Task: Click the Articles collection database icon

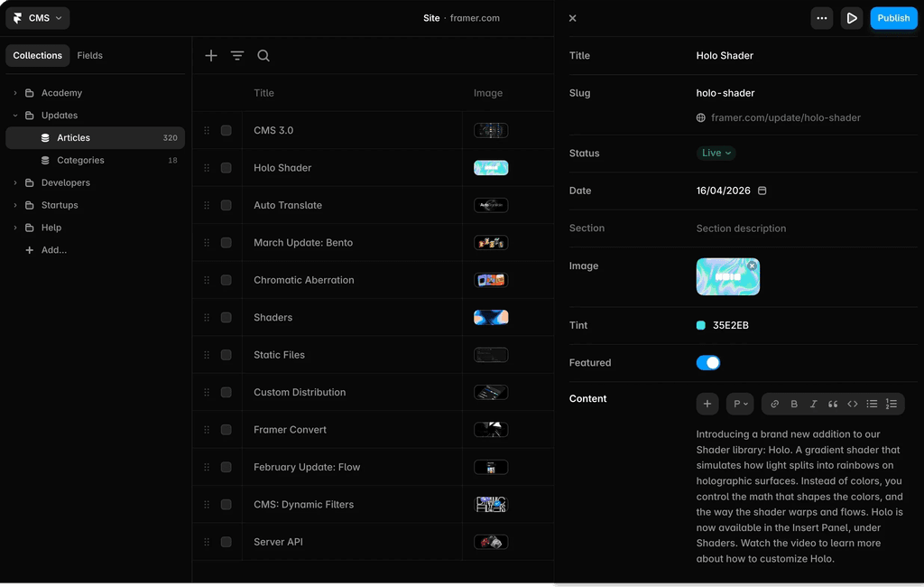Action: click(x=45, y=137)
